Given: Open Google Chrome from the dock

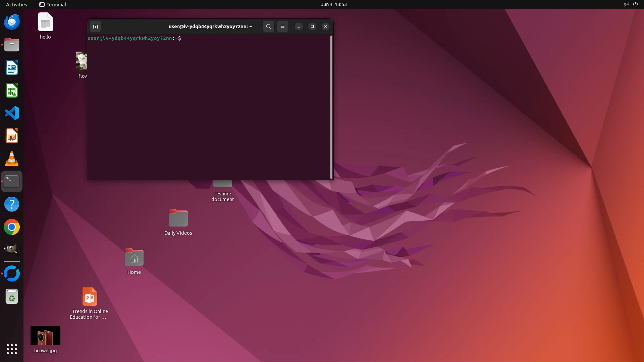Looking at the screenshot, I should pyautogui.click(x=12, y=227).
